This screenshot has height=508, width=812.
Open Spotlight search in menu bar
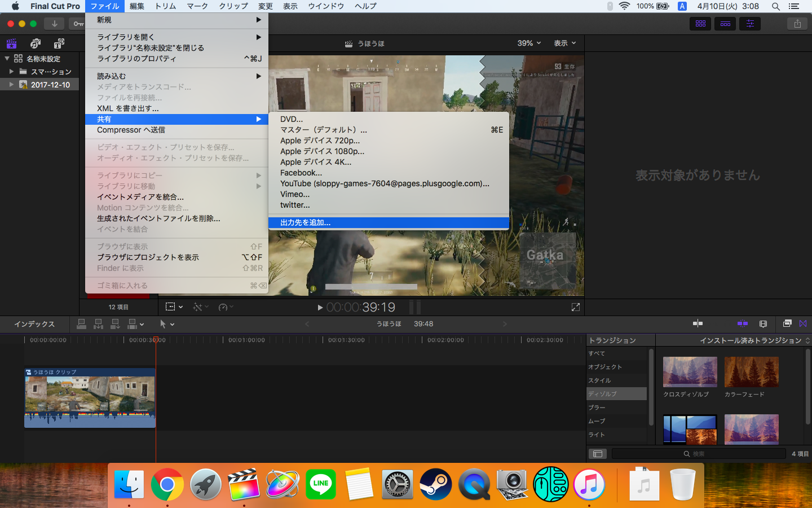coord(776,6)
